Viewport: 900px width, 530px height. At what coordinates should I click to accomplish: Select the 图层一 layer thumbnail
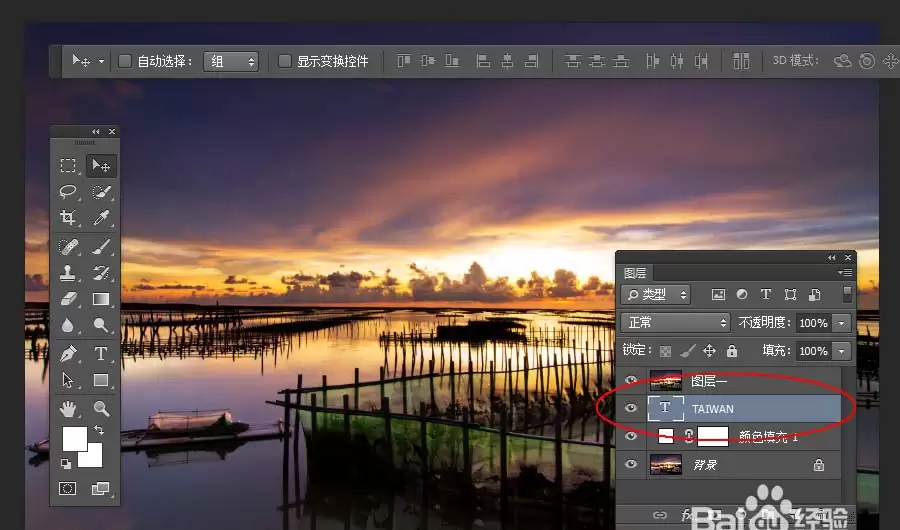[x=666, y=381]
